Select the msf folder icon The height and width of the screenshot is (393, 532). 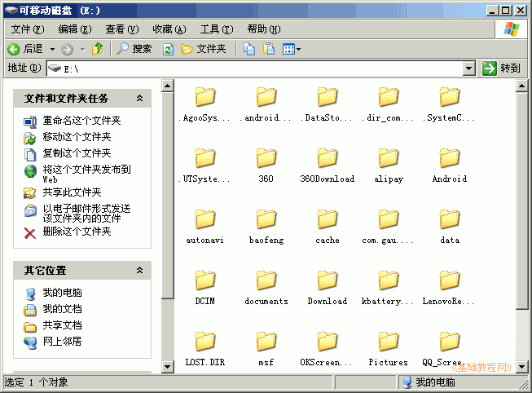click(266, 342)
